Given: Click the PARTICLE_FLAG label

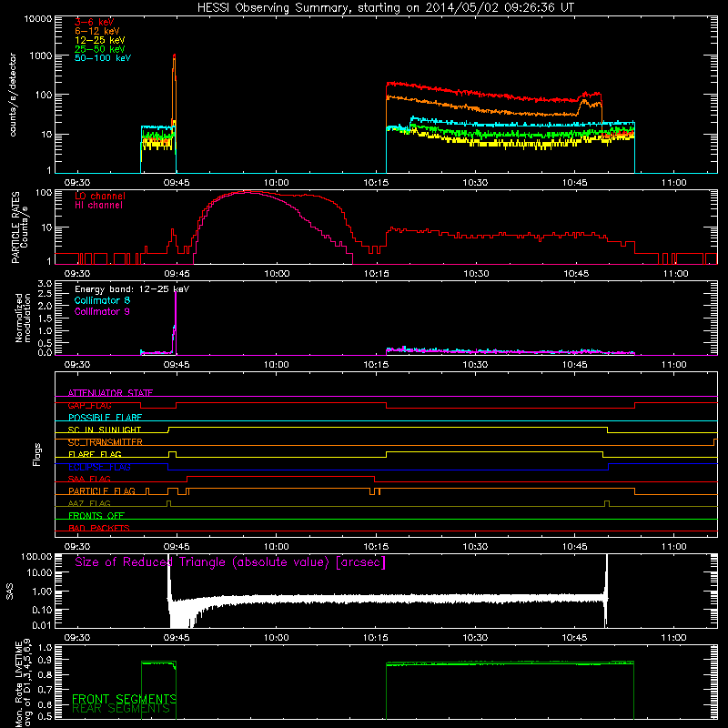Looking at the screenshot, I should [x=102, y=491].
